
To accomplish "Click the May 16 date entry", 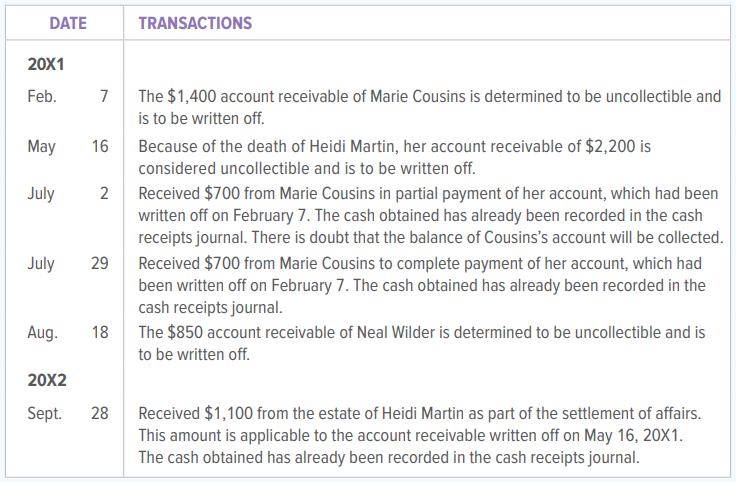I will click(x=67, y=146).
